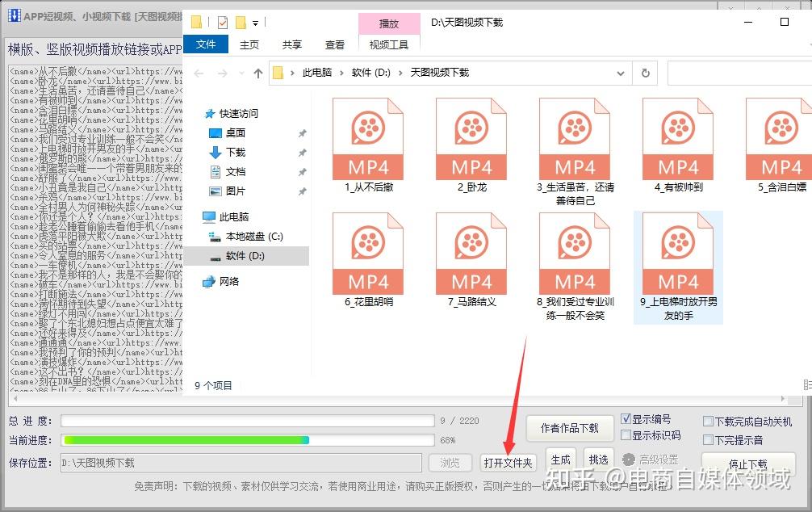This screenshot has height=512, width=812.
Task: Select 此电脑 in the navigation pane
Action: tap(226, 217)
